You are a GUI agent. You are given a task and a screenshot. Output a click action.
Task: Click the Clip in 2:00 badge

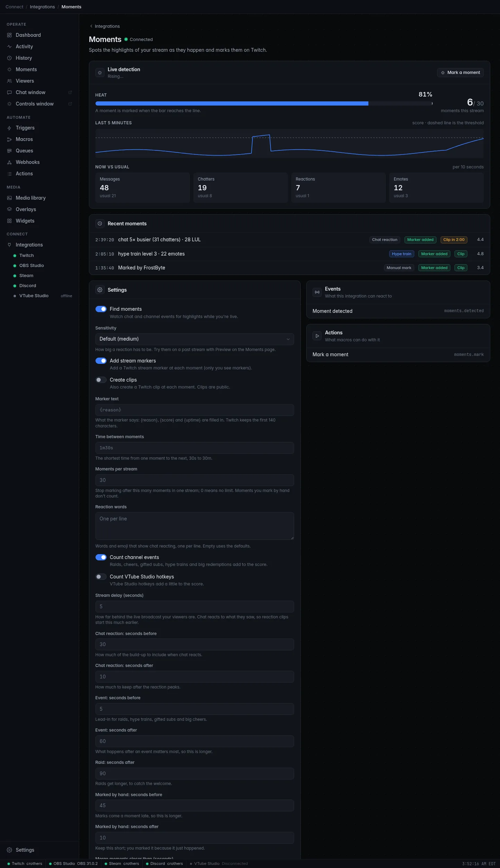[x=454, y=240]
